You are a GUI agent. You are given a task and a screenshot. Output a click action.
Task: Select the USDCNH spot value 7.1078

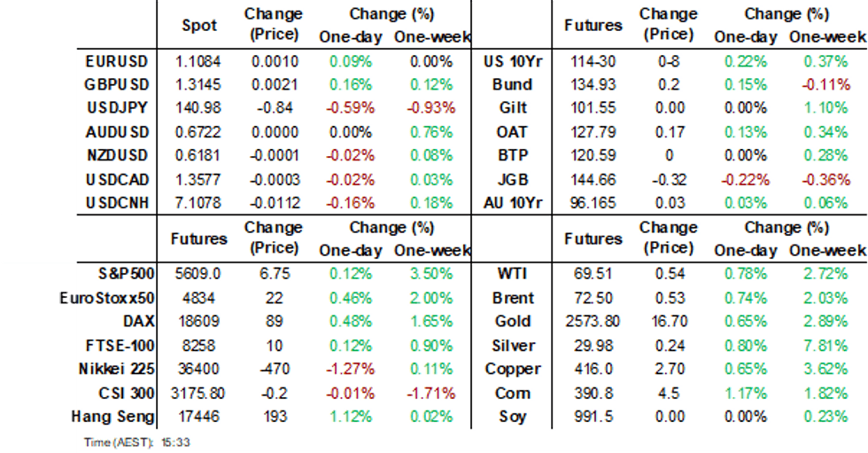pyautogui.click(x=198, y=203)
